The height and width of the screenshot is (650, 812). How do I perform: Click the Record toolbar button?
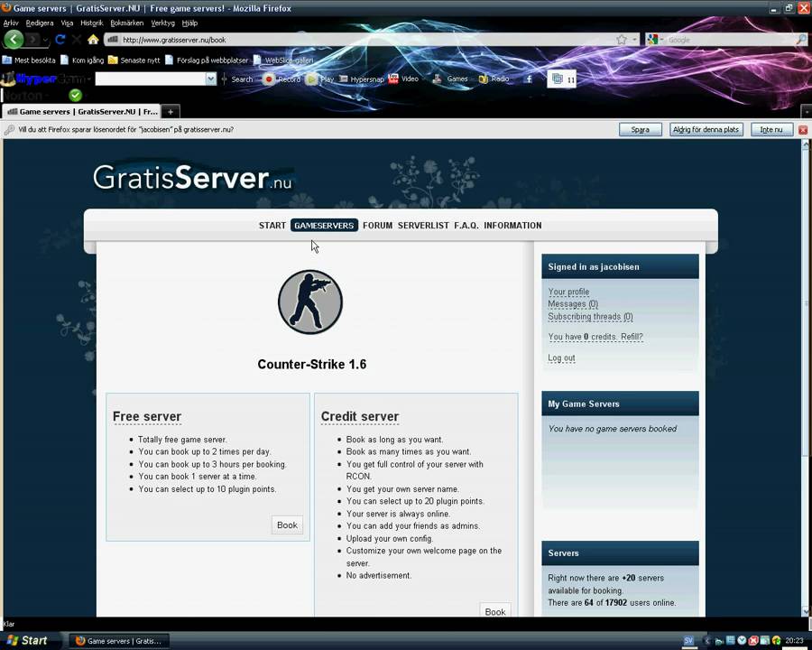[x=282, y=79]
